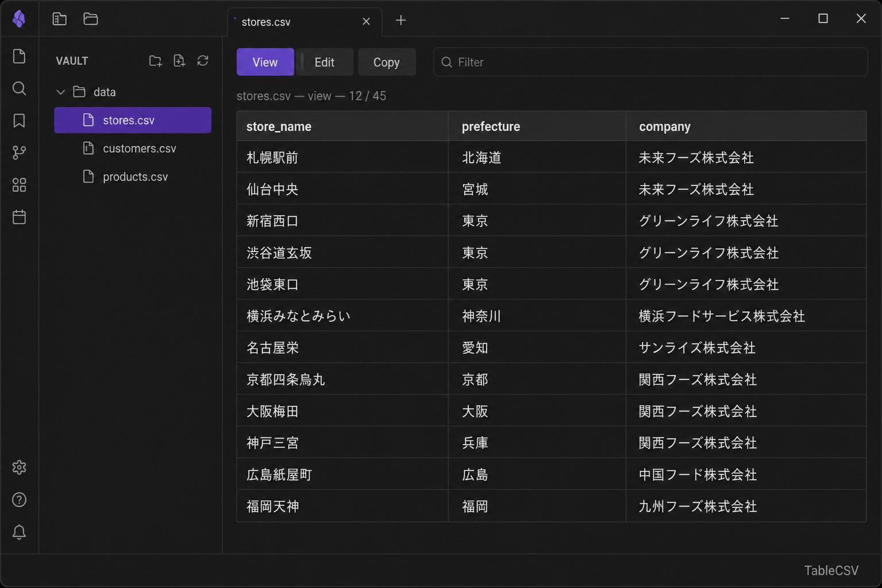Open search from the ribbon magnifier icon
This screenshot has width=882, height=588.
coord(19,88)
